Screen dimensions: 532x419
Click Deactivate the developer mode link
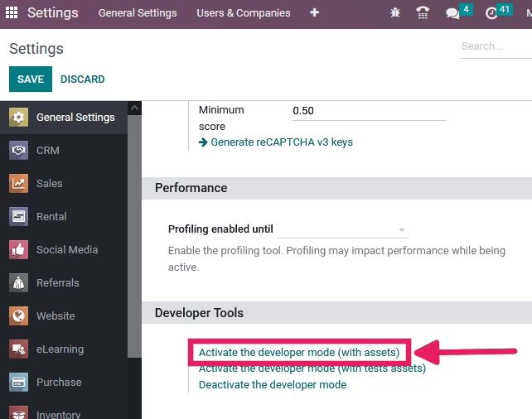(x=273, y=385)
